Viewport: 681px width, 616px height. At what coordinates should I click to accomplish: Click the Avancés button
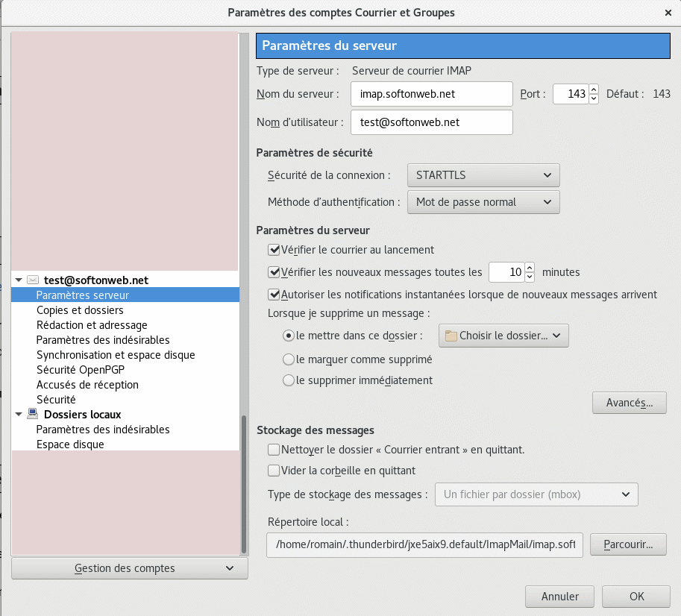click(x=629, y=403)
